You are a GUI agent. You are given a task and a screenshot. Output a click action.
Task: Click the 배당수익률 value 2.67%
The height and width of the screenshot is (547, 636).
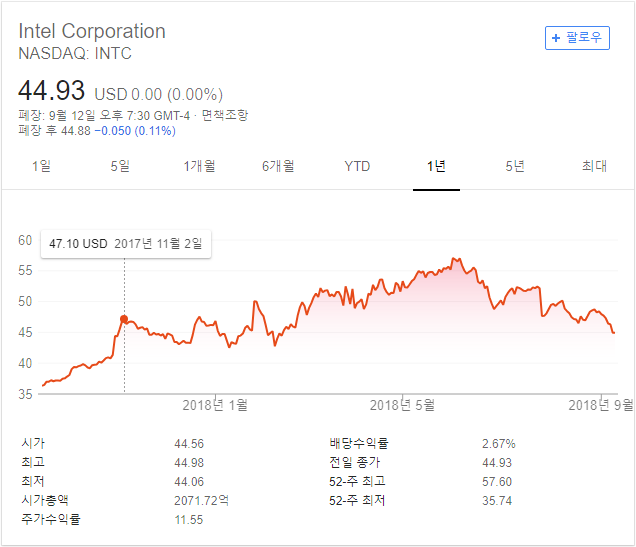tap(498, 444)
